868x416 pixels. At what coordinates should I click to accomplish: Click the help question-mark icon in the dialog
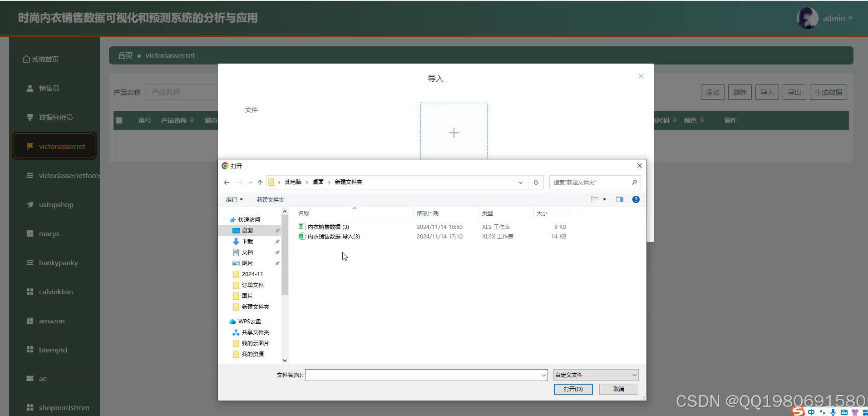[x=636, y=199]
